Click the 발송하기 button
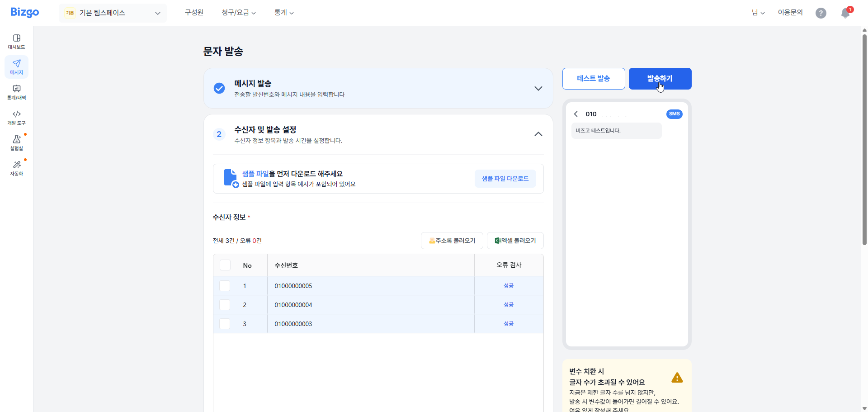This screenshot has height=412, width=868. click(660, 78)
